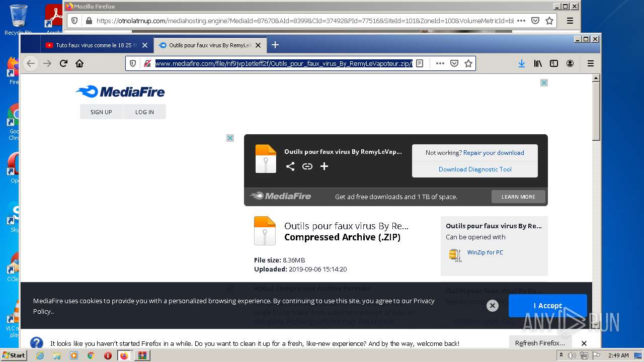Go back with the Firefox back arrow
644x362 pixels.
[x=31, y=63]
